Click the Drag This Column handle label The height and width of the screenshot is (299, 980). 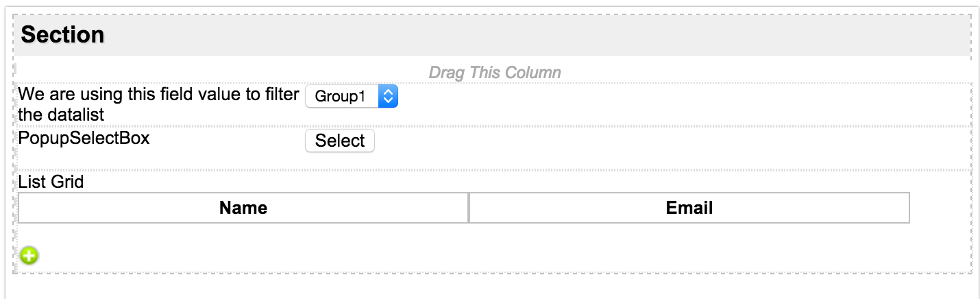pyautogui.click(x=494, y=72)
